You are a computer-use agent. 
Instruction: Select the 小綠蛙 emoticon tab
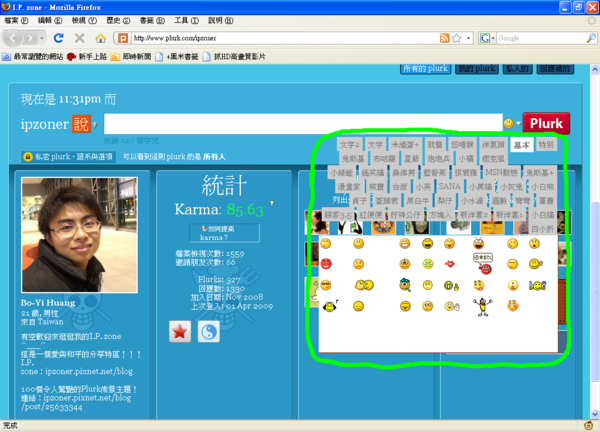(x=341, y=173)
